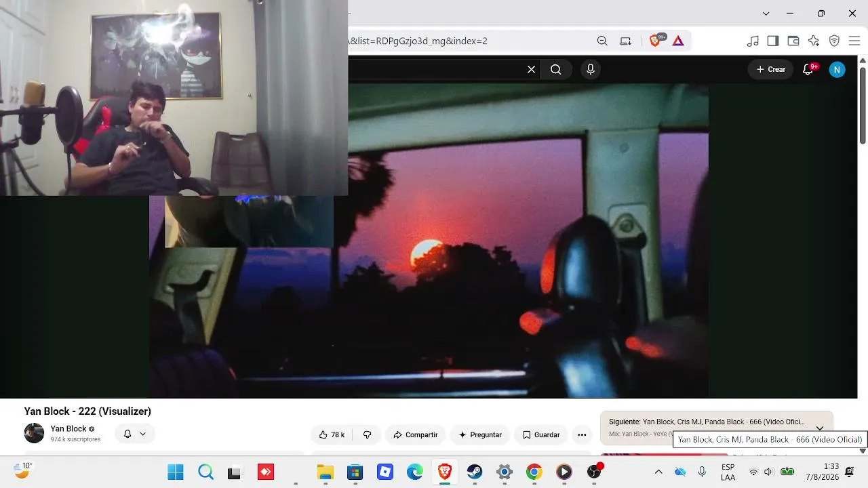The image size is (868, 488).
Task: Open the Wi-Fi network tray icon
Action: point(753,472)
